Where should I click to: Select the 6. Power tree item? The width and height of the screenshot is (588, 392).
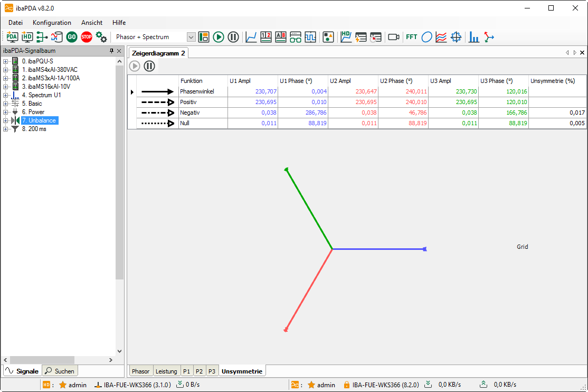(x=33, y=112)
